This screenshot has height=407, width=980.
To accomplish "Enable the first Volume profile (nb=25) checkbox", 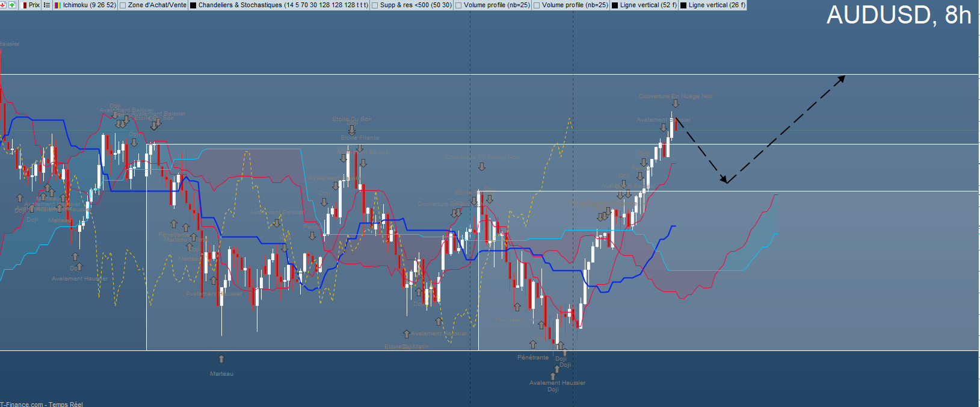I will coord(459,5).
